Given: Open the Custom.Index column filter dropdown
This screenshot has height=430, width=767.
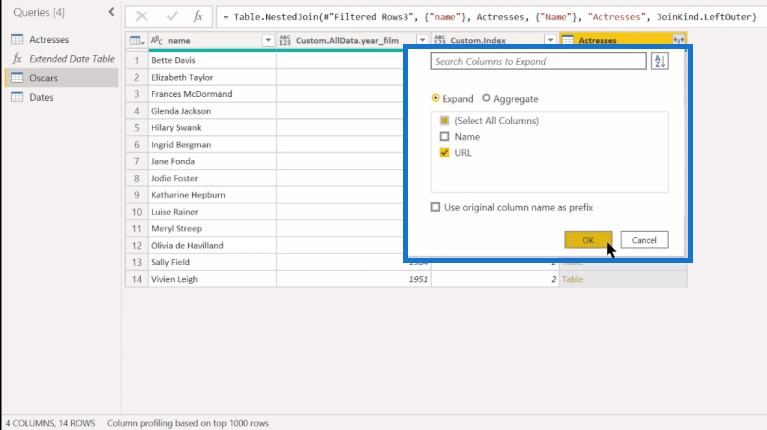Looking at the screenshot, I should 550,41.
